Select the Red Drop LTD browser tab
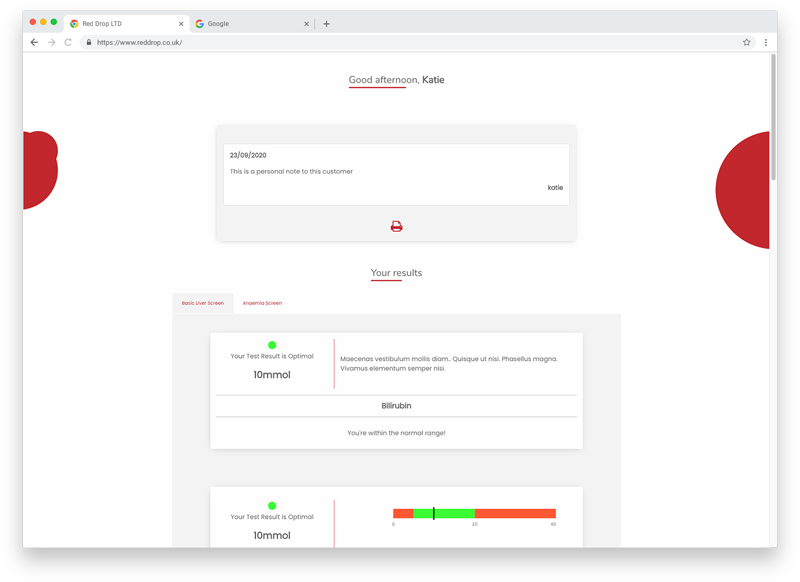 point(127,23)
